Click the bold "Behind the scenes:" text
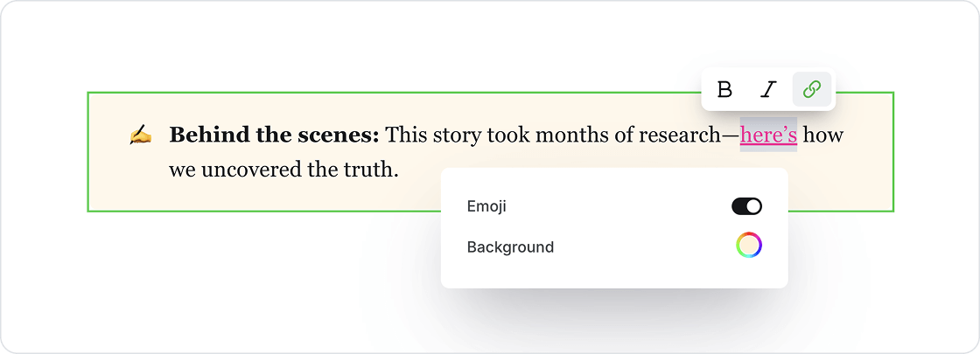 click(274, 135)
